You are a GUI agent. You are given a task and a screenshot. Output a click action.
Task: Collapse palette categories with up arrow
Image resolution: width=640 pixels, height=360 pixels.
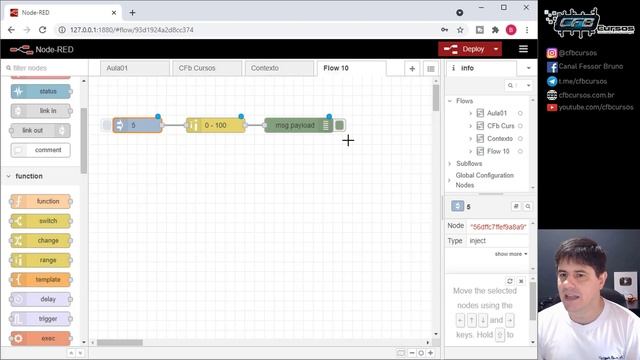[71, 353]
